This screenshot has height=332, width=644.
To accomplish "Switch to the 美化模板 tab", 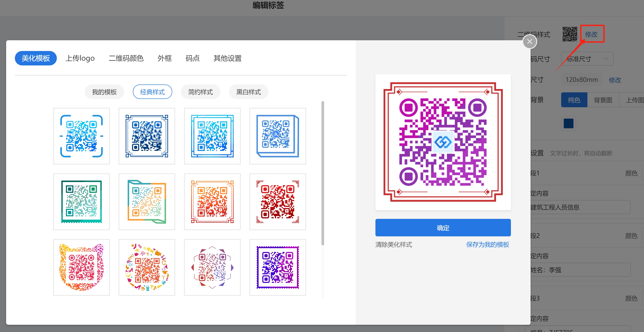I will pyautogui.click(x=36, y=58).
